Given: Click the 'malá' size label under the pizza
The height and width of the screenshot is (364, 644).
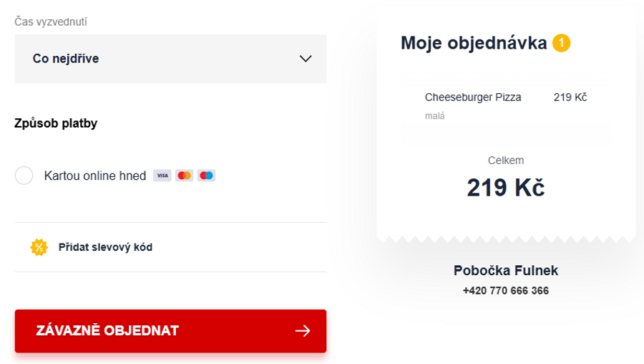Looking at the screenshot, I should [435, 115].
